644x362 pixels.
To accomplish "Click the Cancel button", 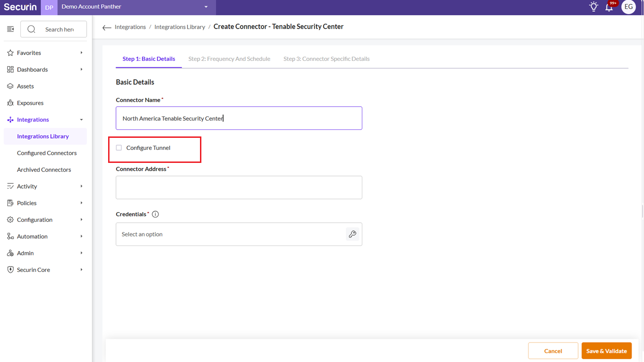I will pos(553,351).
